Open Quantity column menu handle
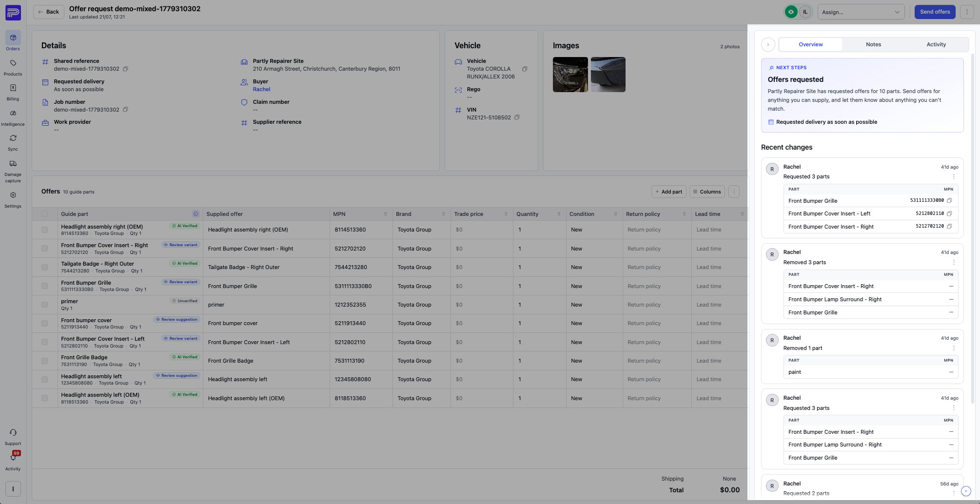Image resolution: width=980 pixels, height=504 pixels. [x=559, y=214]
